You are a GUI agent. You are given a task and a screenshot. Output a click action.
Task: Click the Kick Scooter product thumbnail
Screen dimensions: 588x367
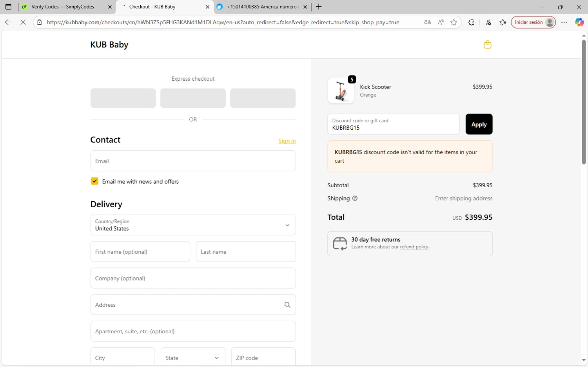coord(341,90)
